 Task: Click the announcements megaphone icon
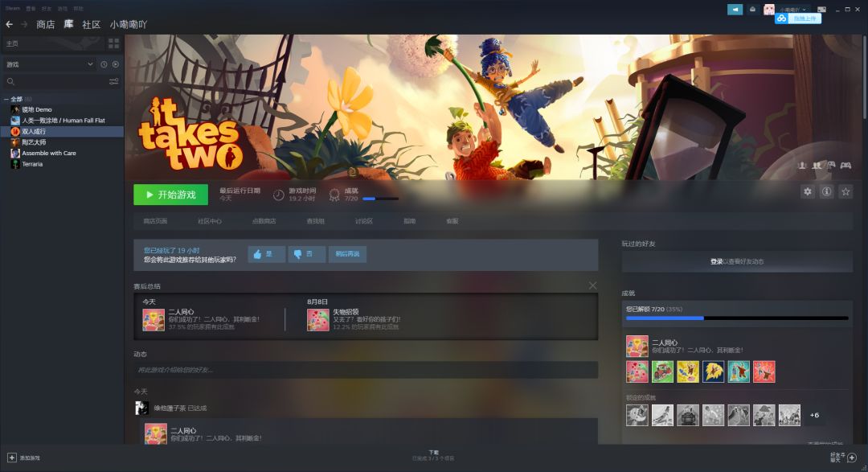[x=735, y=10]
